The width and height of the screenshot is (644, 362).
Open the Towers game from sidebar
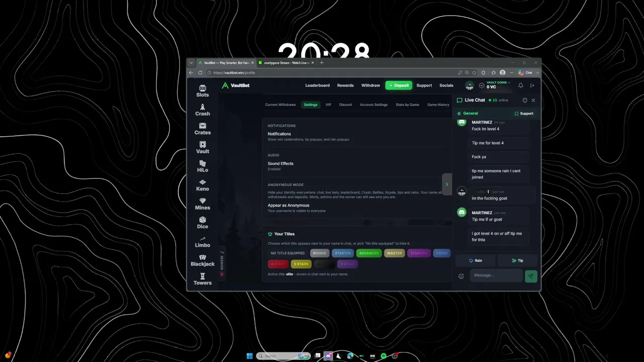tap(202, 280)
